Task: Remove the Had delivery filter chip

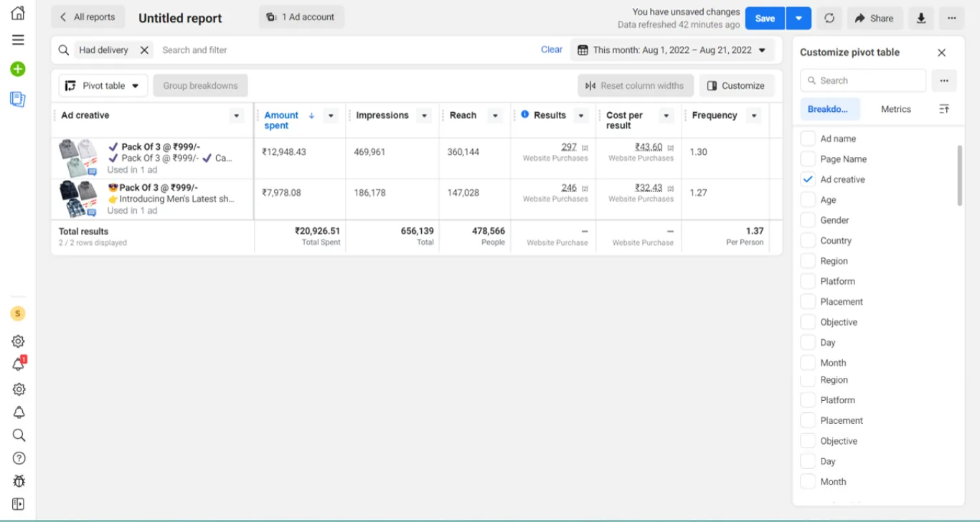Action: tap(144, 50)
